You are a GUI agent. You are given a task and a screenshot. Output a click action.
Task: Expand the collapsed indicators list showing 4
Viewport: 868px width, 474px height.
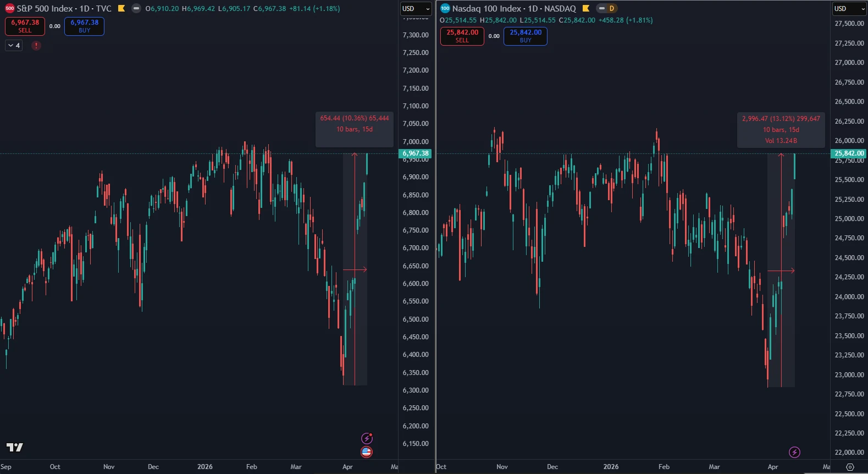tap(14, 46)
